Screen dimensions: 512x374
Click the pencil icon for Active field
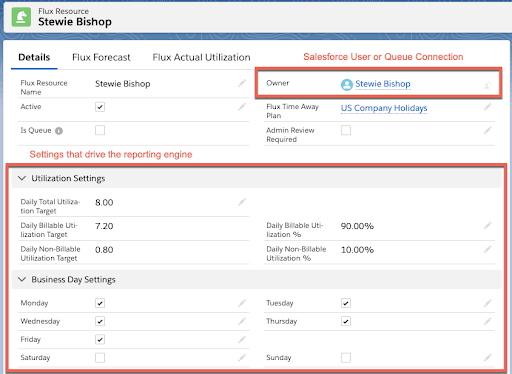(x=242, y=107)
